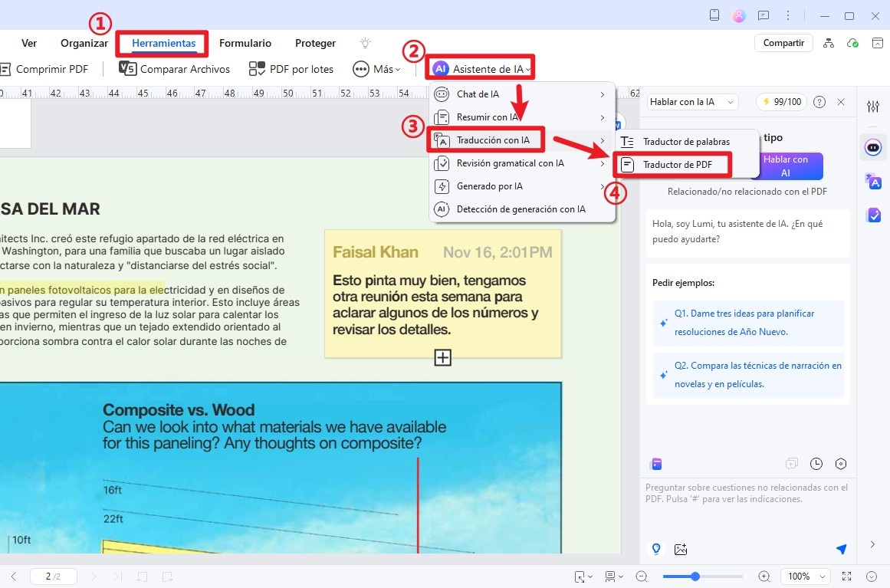Go to next page arrow
Screen dimensions: 890x588
[94, 577]
